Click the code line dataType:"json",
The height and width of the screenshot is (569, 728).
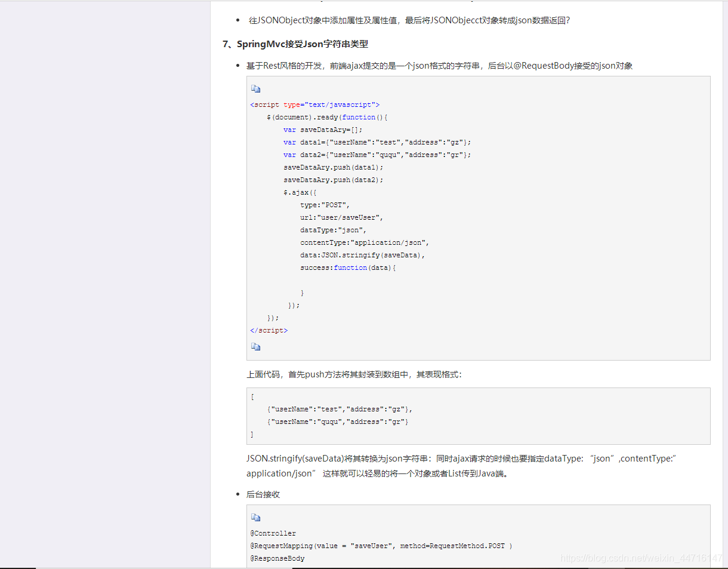point(334,230)
